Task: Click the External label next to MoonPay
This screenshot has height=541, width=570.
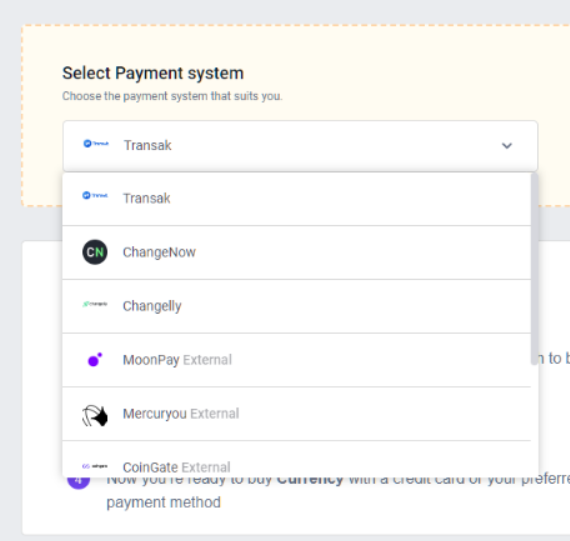Action: pos(207,360)
